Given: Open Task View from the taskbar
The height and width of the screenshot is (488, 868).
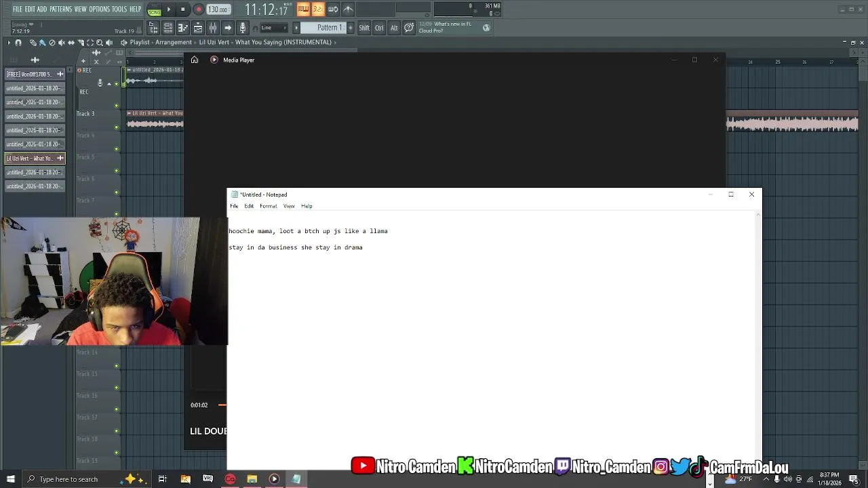Looking at the screenshot, I should point(163,479).
